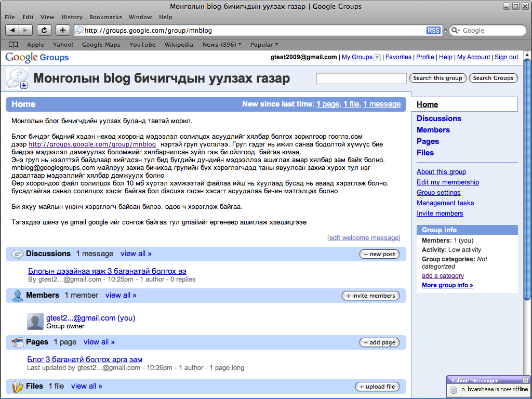Open the File menu
Screen dimensions: 532x399
pyautogui.click(x=10, y=17)
